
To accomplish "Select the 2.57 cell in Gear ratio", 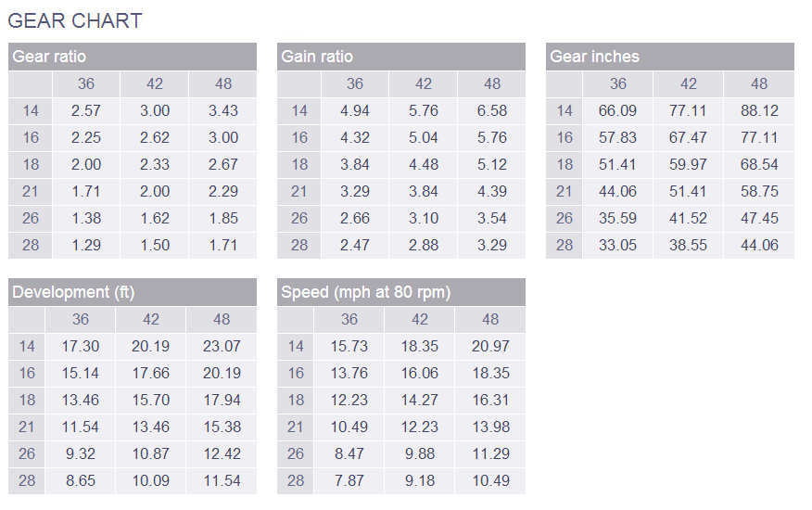I will (x=86, y=111).
